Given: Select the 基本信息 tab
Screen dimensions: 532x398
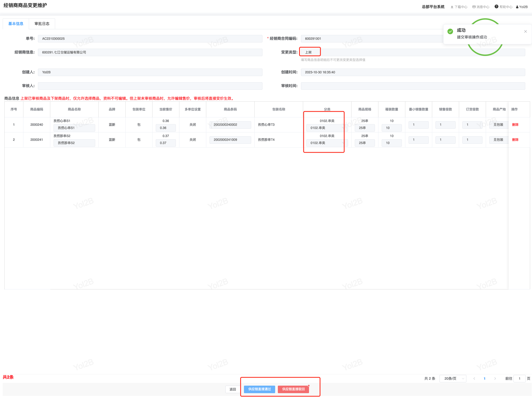Looking at the screenshot, I should (16, 24).
